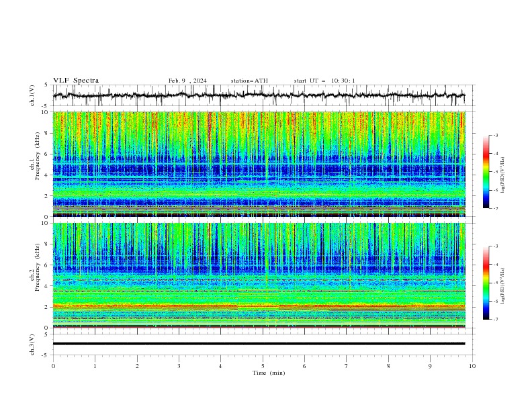Click the lower color bar's 'log(PSD)(V²/Hz)' label
Screen dimensions: 532x411
tap(503, 285)
